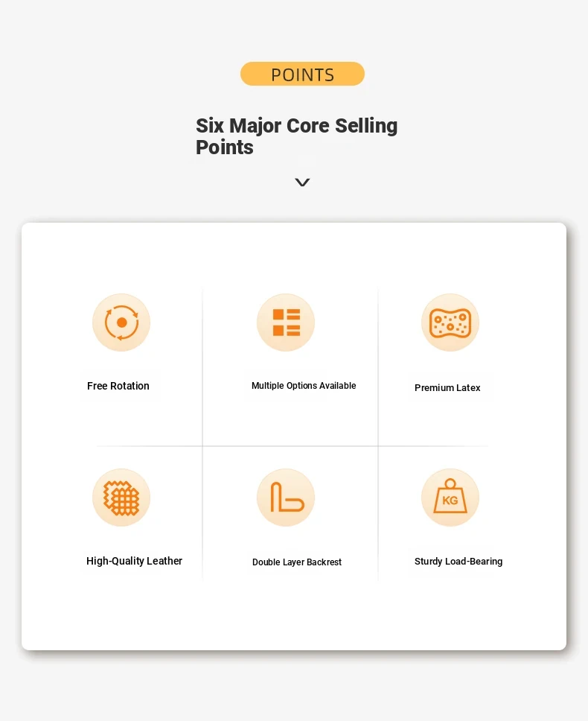The width and height of the screenshot is (588, 721).
Task: Click the Six Major Core Selling Points heading
Action: [x=297, y=136]
